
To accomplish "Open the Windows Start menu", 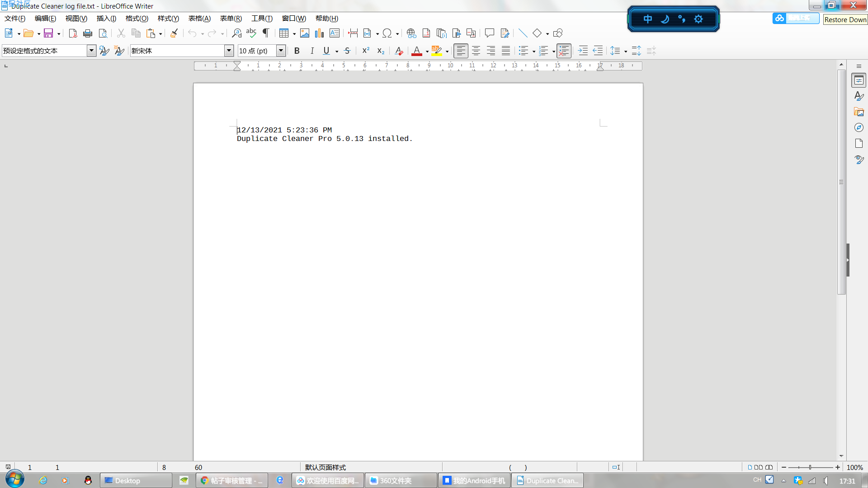I will [x=14, y=480].
